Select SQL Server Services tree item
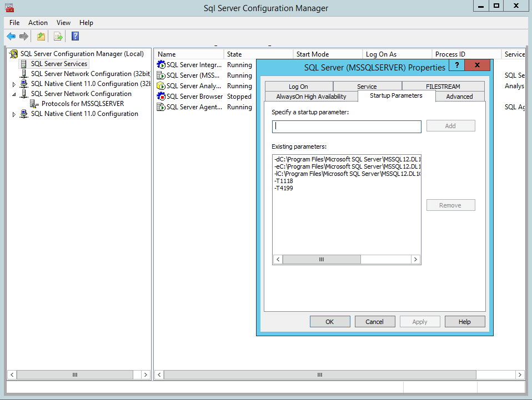532x400 pixels. coord(59,64)
